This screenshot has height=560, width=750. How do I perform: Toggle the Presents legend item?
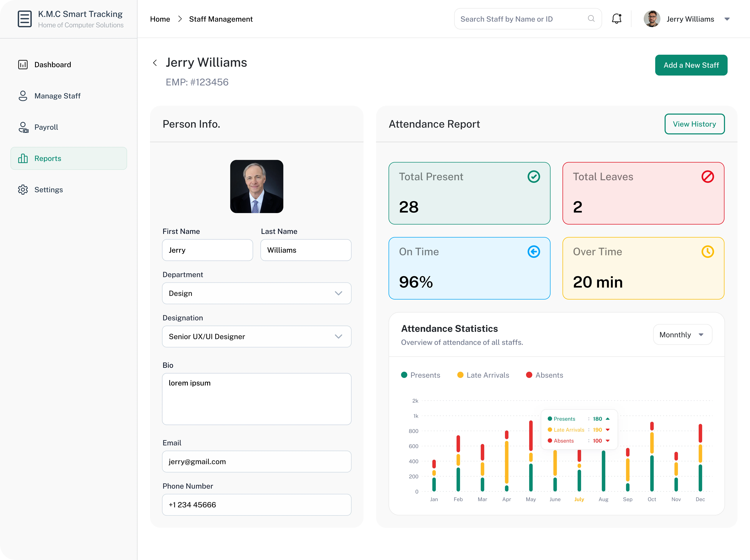coord(421,375)
